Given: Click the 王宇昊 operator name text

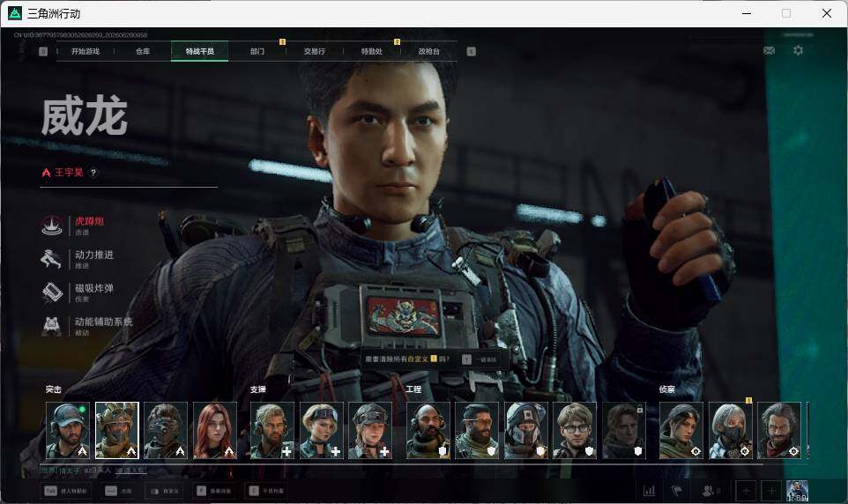Looking at the screenshot, I should click(69, 173).
